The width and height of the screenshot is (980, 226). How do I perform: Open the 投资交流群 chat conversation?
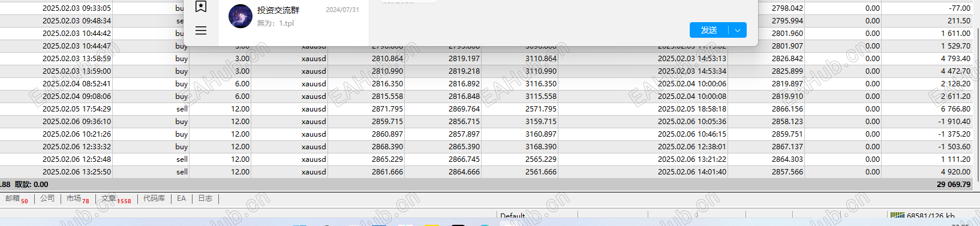294,16
